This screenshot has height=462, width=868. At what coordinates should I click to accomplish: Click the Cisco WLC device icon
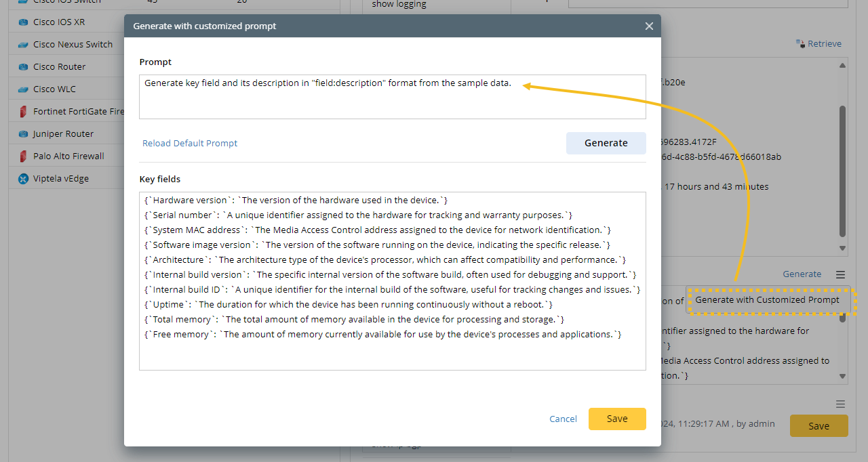point(23,89)
